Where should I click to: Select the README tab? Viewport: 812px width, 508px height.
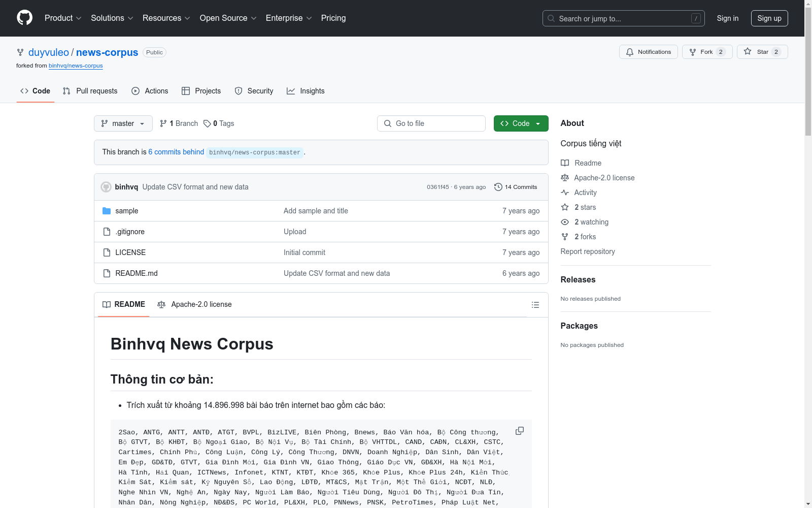(124, 304)
